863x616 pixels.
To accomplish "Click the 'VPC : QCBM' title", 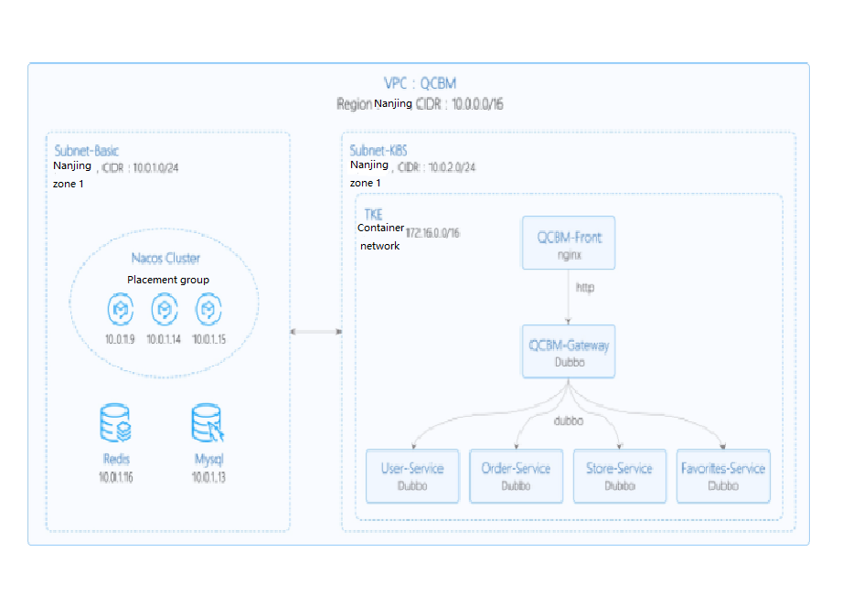I will click(420, 83).
